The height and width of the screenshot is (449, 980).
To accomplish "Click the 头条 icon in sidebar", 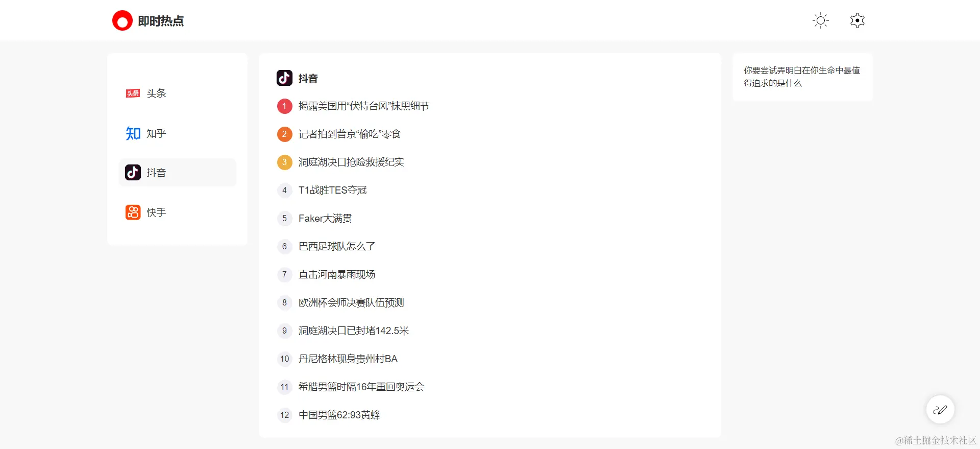I will [x=133, y=93].
